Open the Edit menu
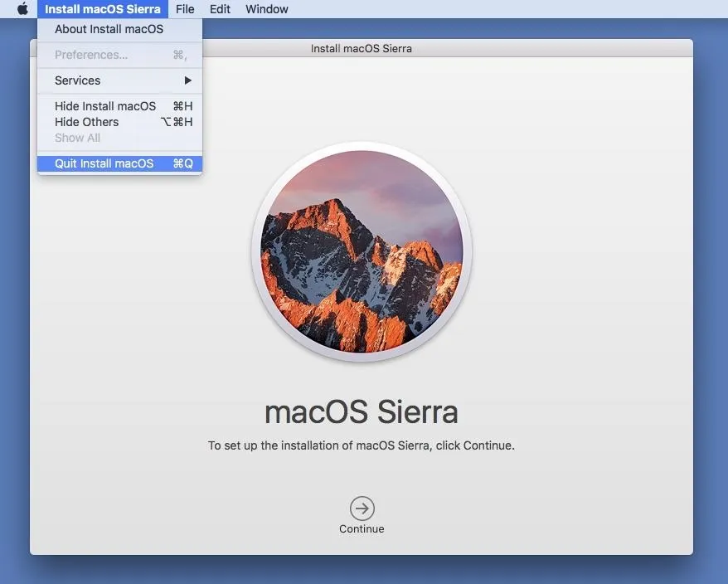The width and height of the screenshot is (728, 584). tap(220, 9)
